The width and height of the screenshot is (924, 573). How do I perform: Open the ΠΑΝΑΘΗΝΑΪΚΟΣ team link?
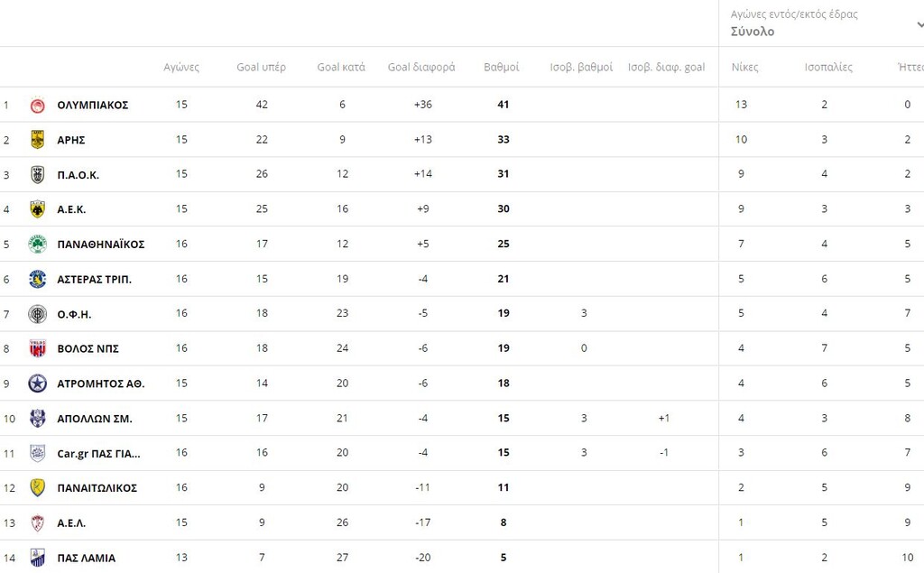click(x=100, y=245)
